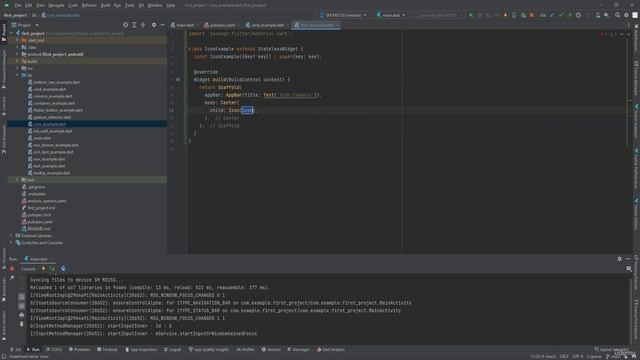
Task: Select row_example.dart in project tree
Action: [49, 159]
